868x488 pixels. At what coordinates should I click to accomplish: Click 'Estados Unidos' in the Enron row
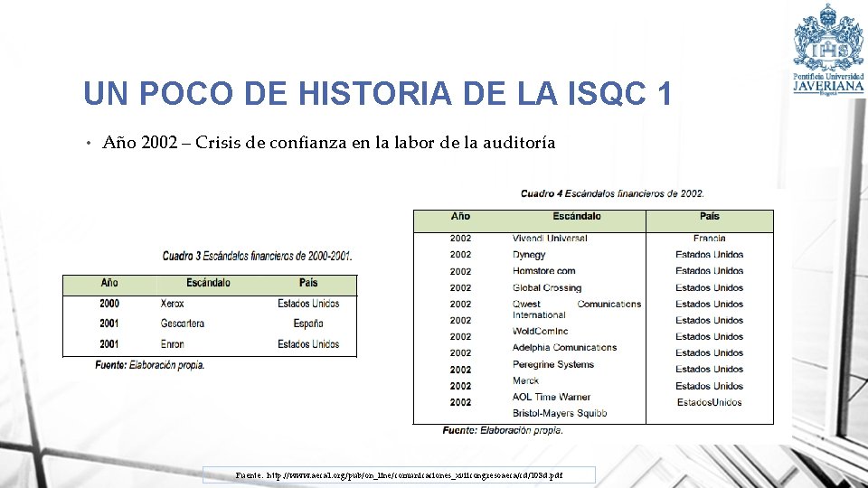(308, 344)
